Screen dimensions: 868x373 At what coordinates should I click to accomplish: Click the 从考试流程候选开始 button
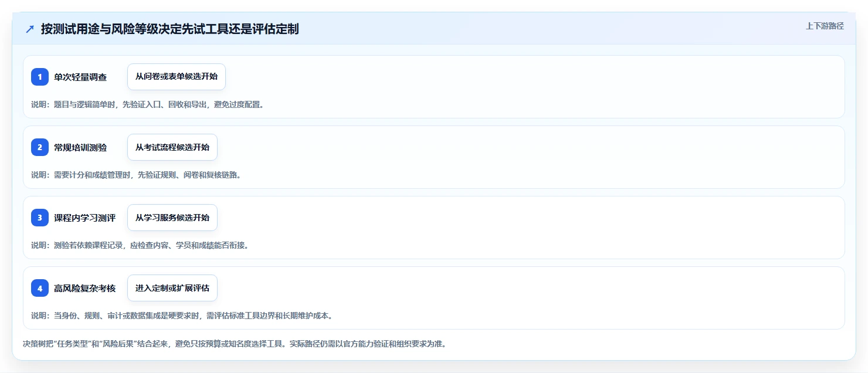pyautogui.click(x=172, y=147)
